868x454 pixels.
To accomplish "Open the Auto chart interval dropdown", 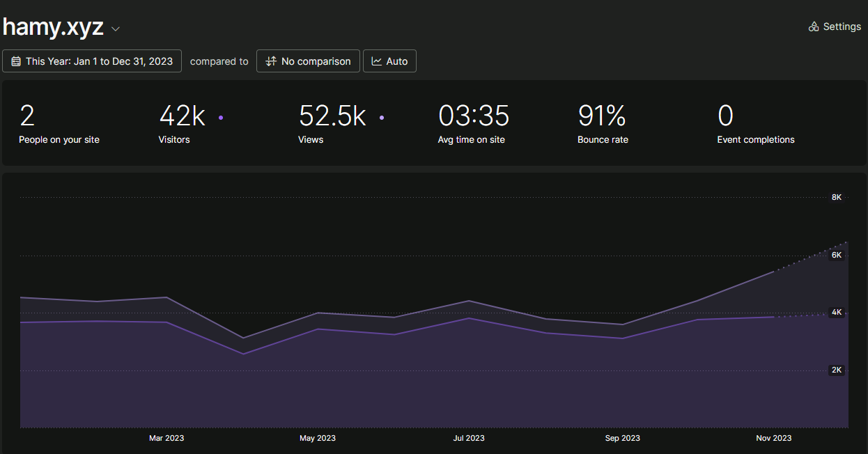I will coord(389,61).
